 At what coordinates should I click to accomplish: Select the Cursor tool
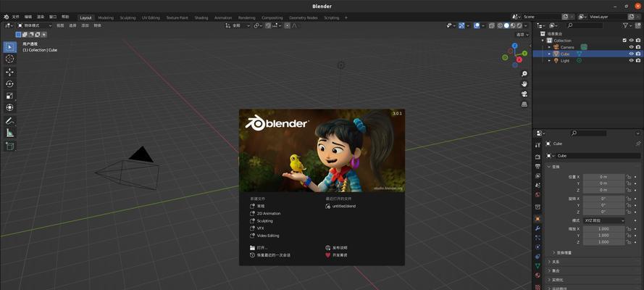(x=10, y=59)
